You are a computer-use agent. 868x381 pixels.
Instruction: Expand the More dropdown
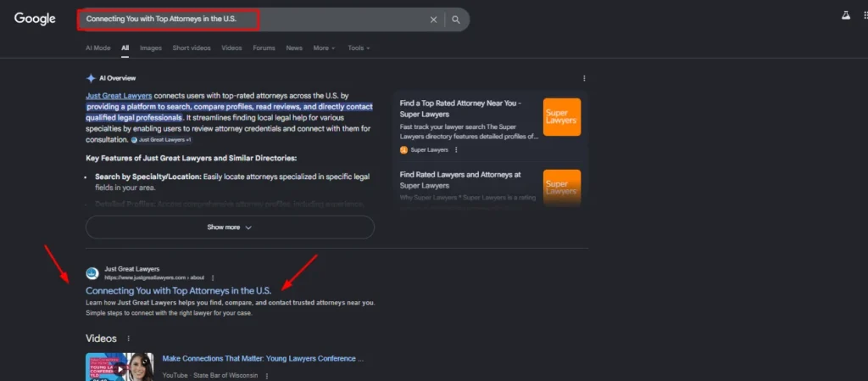(x=324, y=48)
